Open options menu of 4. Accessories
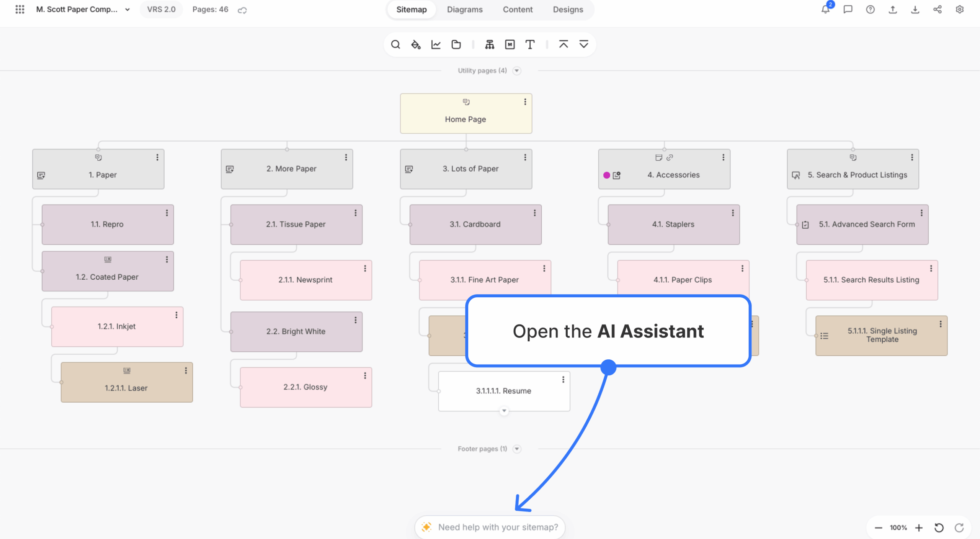 724,157
